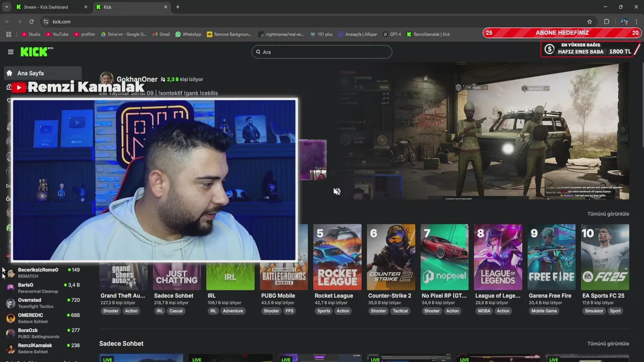Open the profilim bookmark

point(85,34)
